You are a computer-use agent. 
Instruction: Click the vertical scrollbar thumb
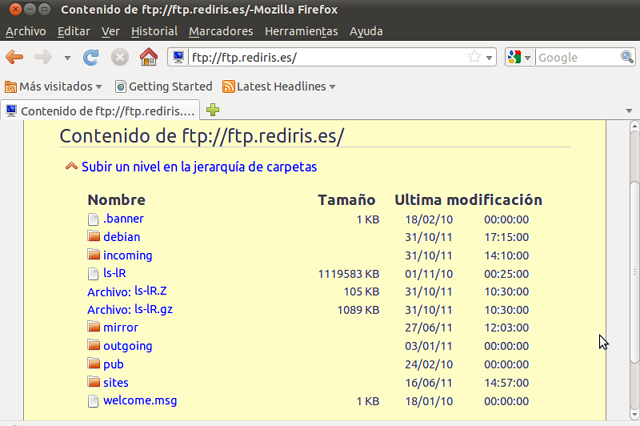(x=634, y=270)
